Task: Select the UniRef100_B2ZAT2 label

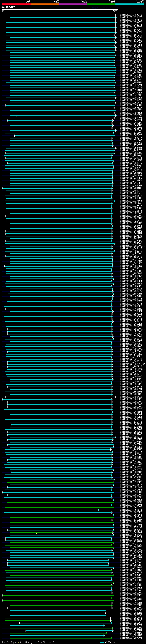Action: tap(131, 53)
